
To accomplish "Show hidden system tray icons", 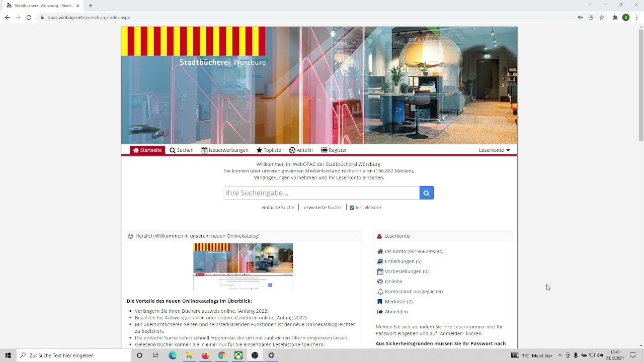I will [559, 355].
